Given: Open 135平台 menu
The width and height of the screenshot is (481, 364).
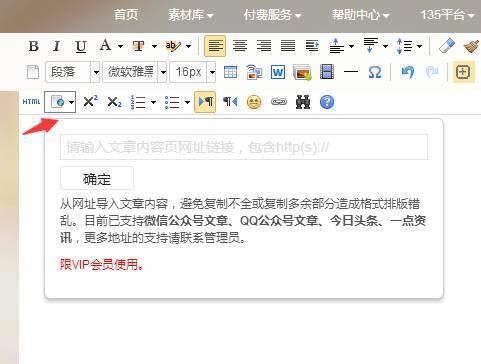Looking at the screenshot, I should pos(447,15).
